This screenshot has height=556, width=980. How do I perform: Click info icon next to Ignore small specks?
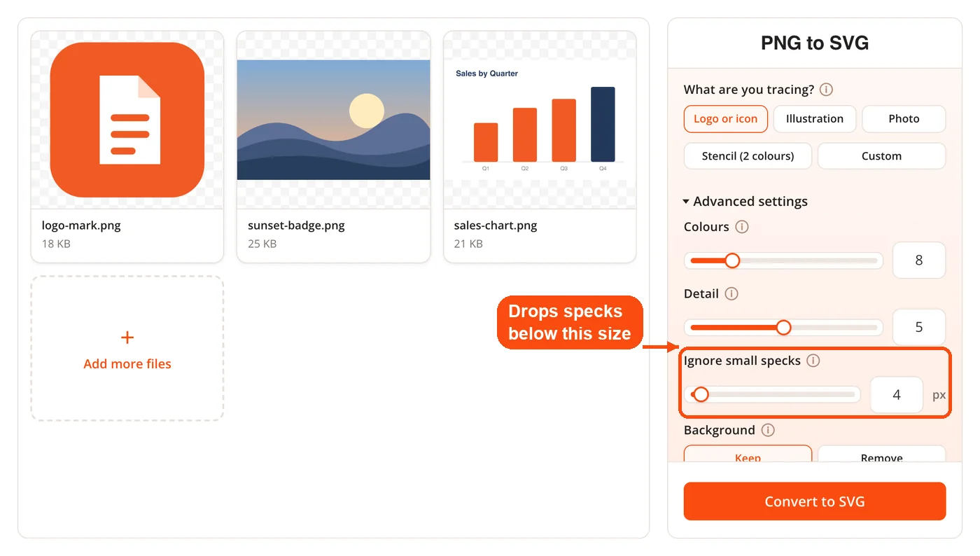click(x=813, y=361)
